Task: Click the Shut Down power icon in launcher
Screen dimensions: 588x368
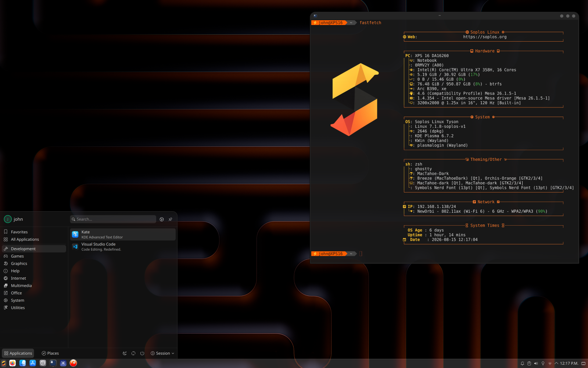Action: [x=142, y=353]
